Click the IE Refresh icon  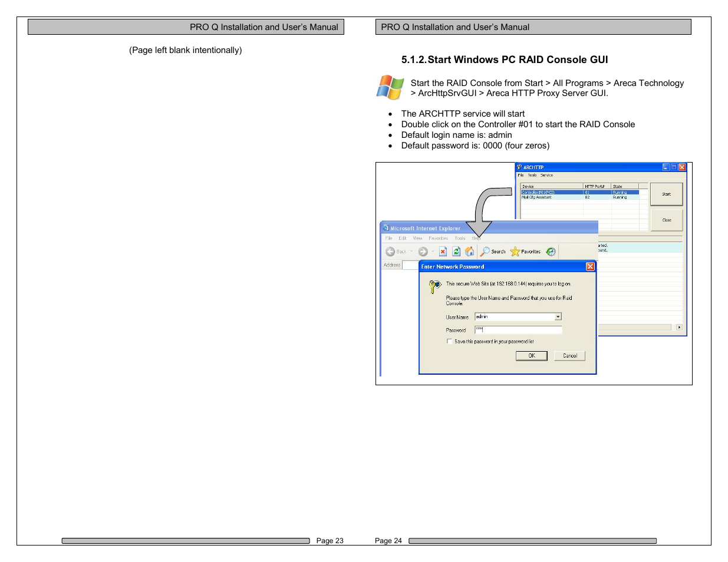[456, 252]
